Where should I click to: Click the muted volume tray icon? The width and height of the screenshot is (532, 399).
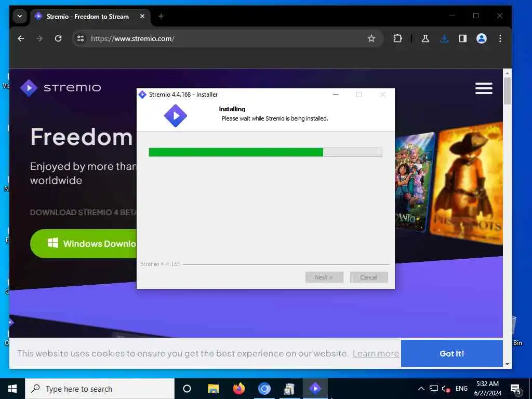446,389
